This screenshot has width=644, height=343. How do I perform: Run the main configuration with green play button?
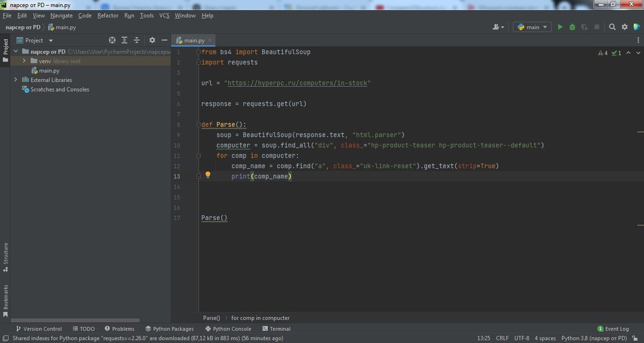click(x=560, y=27)
